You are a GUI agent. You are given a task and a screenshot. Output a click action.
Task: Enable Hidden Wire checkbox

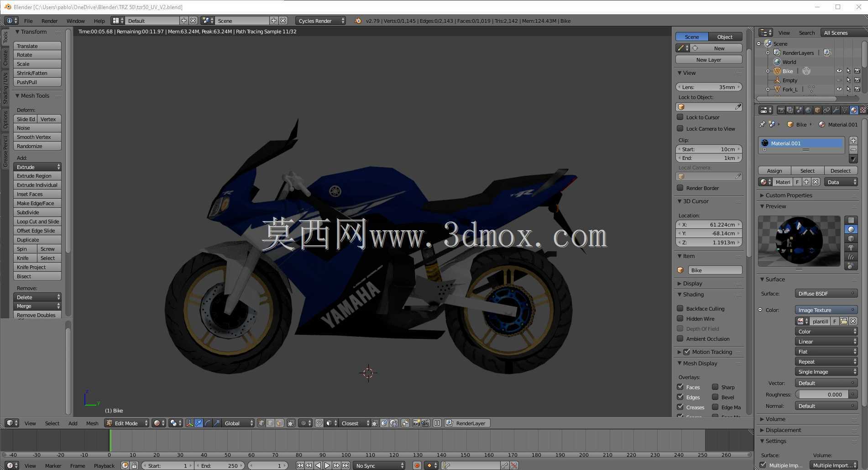point(680,318)
